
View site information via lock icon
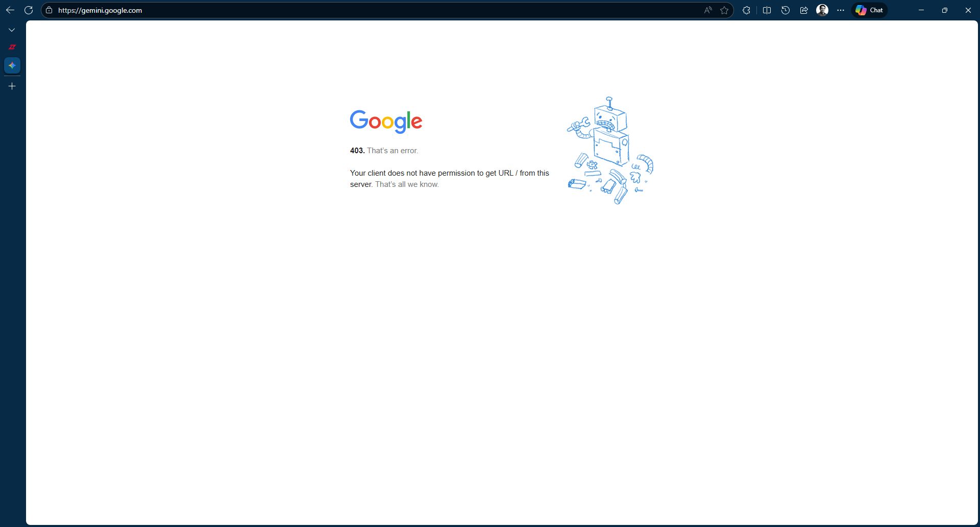[49, 10]
